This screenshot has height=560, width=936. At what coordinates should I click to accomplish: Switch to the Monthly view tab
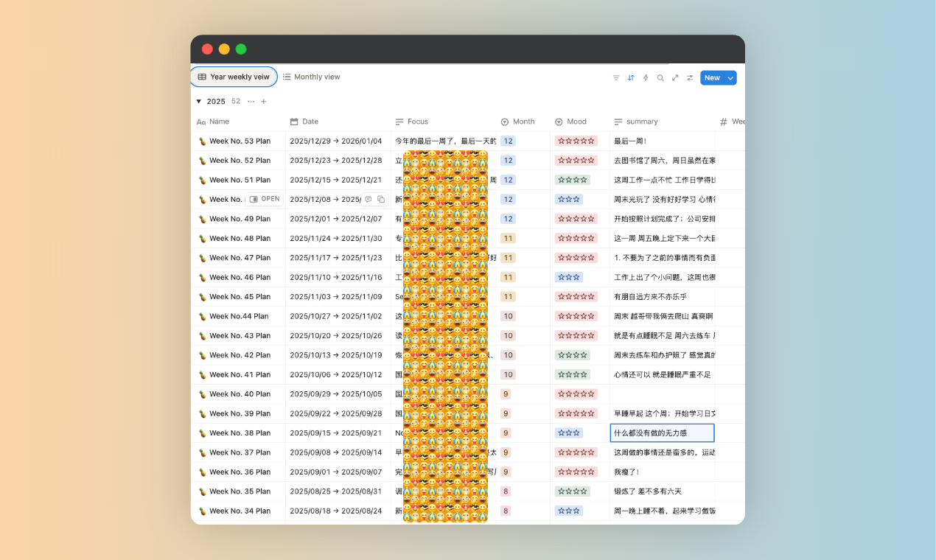point(311,77)
